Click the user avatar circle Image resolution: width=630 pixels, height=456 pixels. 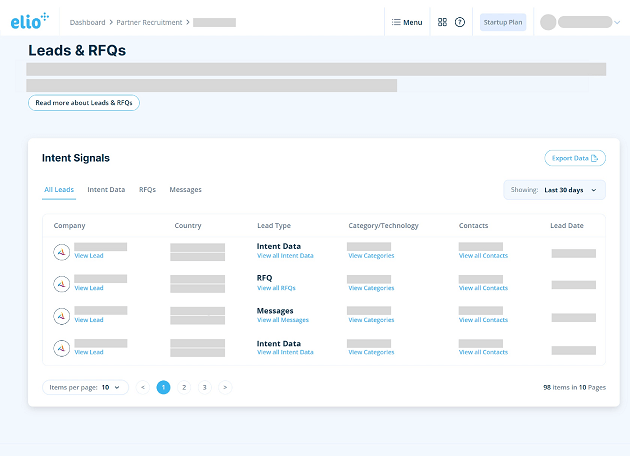point(548,22)
